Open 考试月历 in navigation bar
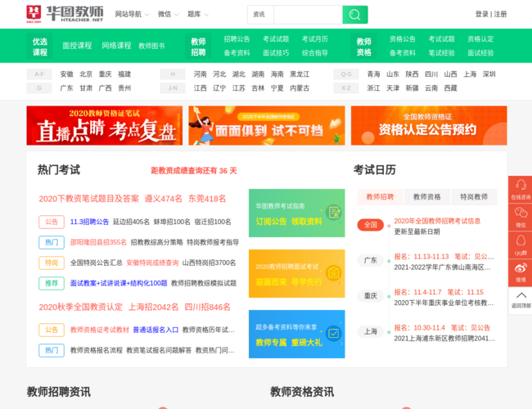 (x=315, y=39)
